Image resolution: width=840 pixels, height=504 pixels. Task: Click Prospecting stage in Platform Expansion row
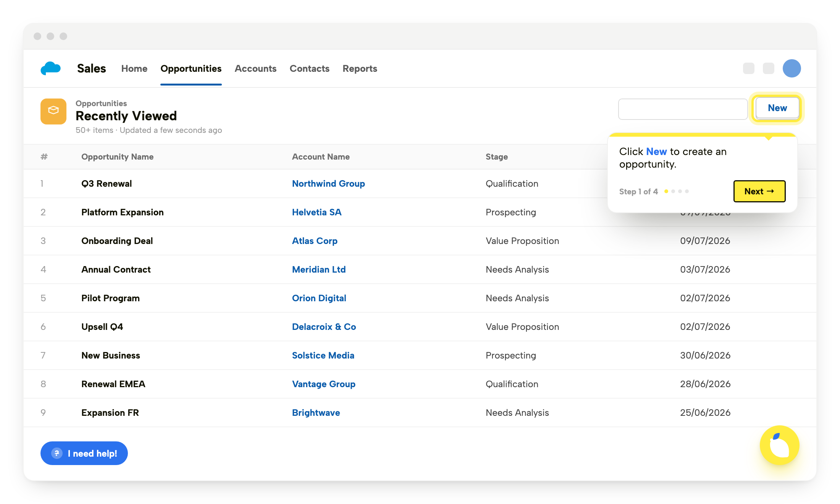[511, 212]
